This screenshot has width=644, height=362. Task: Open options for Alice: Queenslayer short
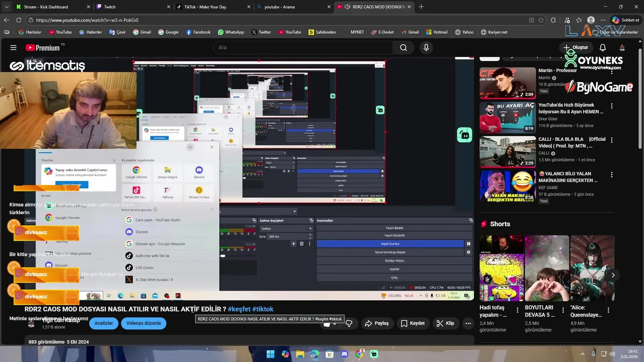[x=608, y=310]
